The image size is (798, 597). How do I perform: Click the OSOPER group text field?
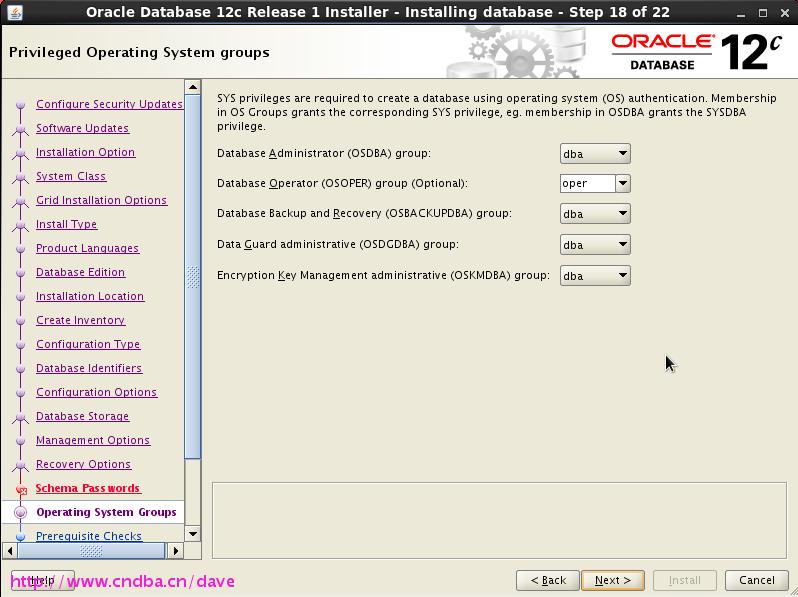click(x=588, y=183)
